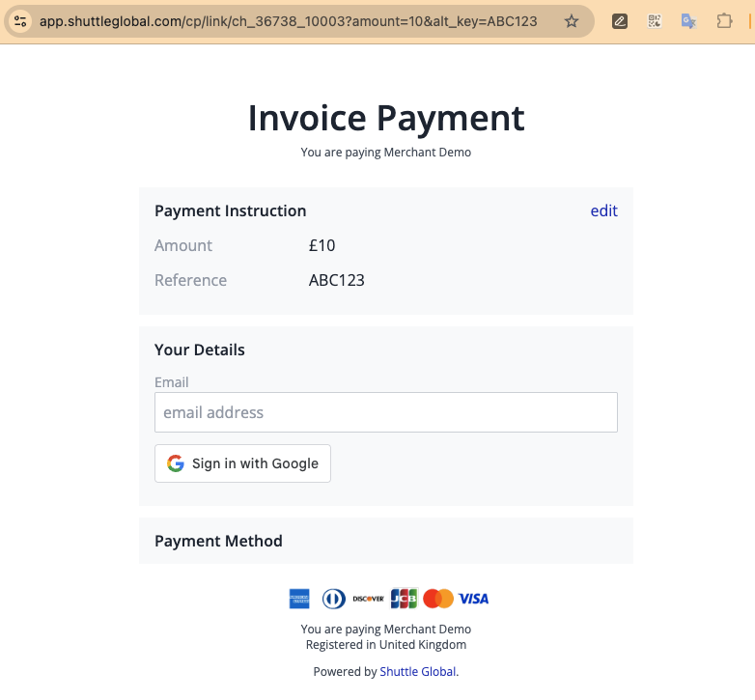Open the Extensions puzzle piece menu
755x700 pixels.
724,21
